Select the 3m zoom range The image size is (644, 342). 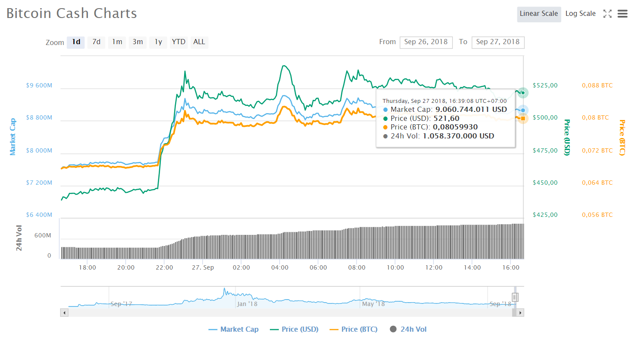click(x=138, y=42)
